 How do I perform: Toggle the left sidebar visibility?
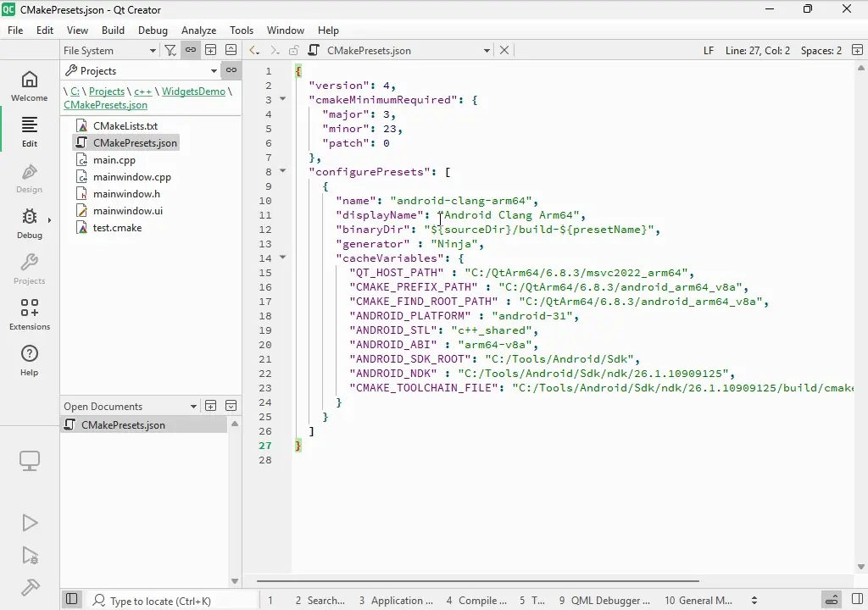click(72, 600)
